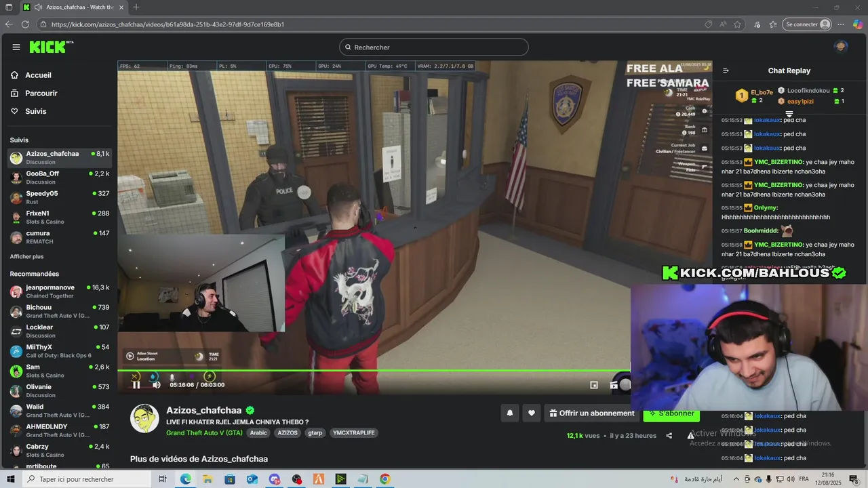Select the AZIZOS tag
868x488 pixels.
[288, 432]
